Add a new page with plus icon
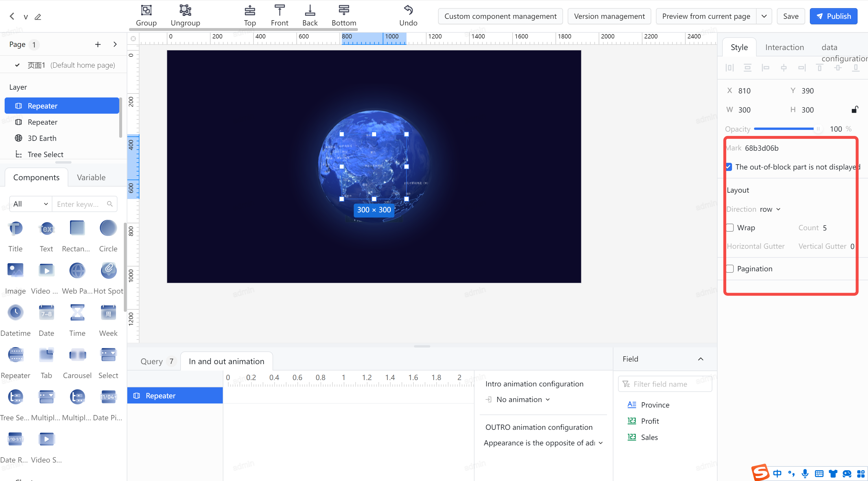 [98, 45]
